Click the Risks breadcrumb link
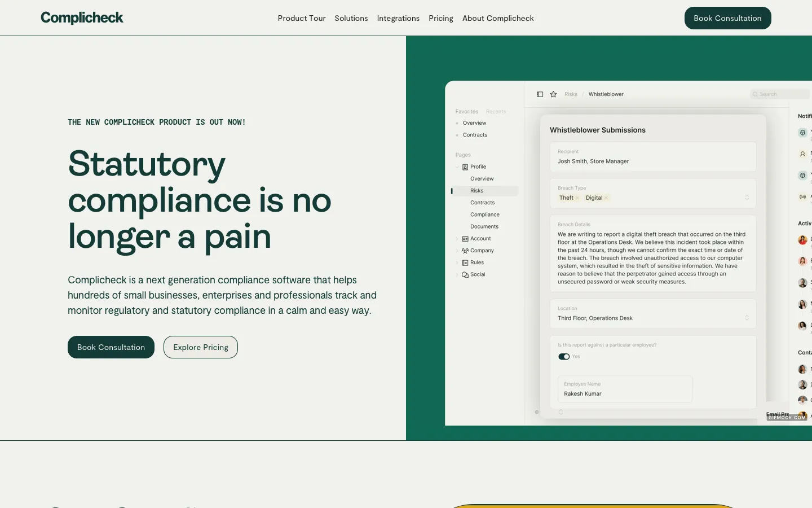This screenshot has height=508, width=812. 571,94
